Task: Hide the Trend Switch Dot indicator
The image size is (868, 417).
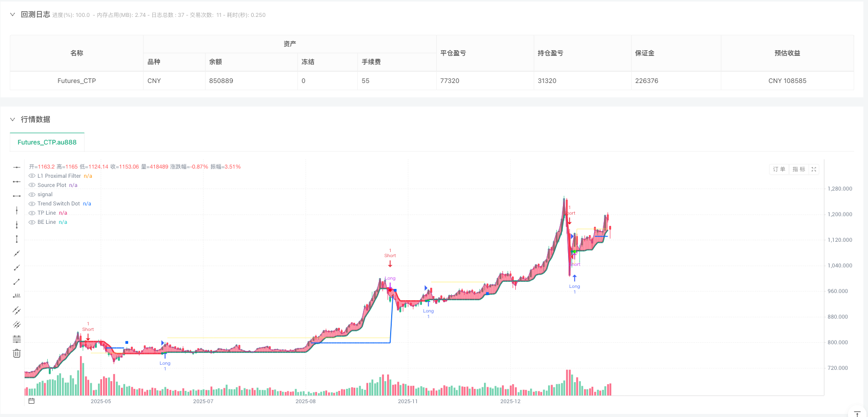Action: 32,204
